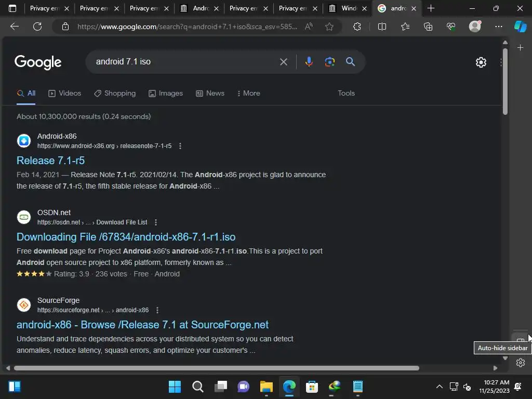Screen dimensions: 532x399
Task: Toggle Auto-hide sidebar button
Action: point(521,340)
